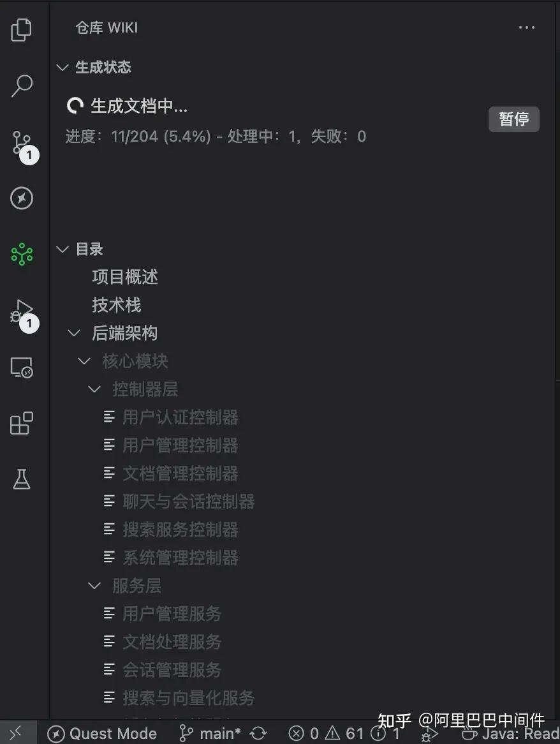Image resolution: width=560 pixels, height=744 pixels.
Task: Click Quest Mode in the status bar
Action: [102, 734]
